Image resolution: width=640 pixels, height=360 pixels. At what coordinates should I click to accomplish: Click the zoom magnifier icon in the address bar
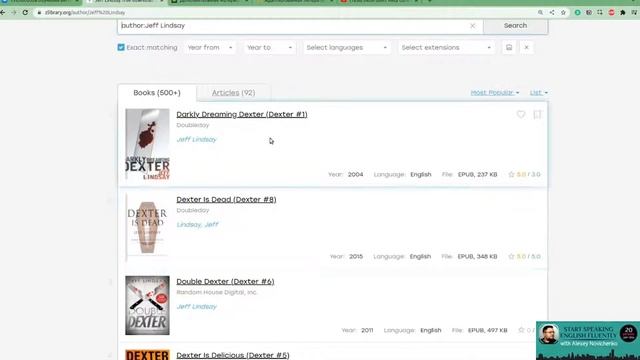540,13
